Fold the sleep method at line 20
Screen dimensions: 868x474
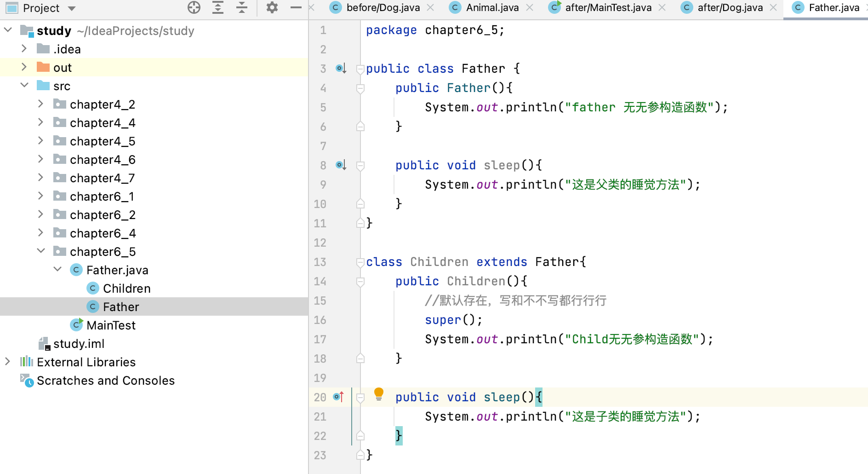[360, 398]
